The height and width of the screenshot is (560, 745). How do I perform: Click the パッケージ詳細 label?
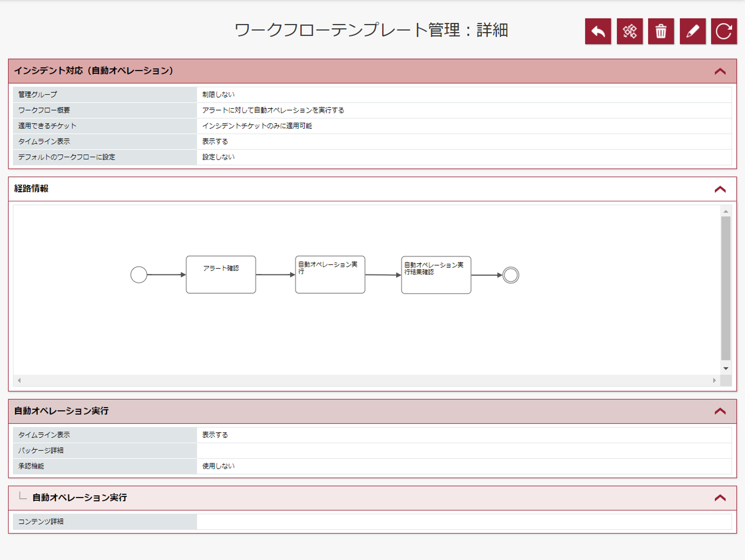[41, 451]
